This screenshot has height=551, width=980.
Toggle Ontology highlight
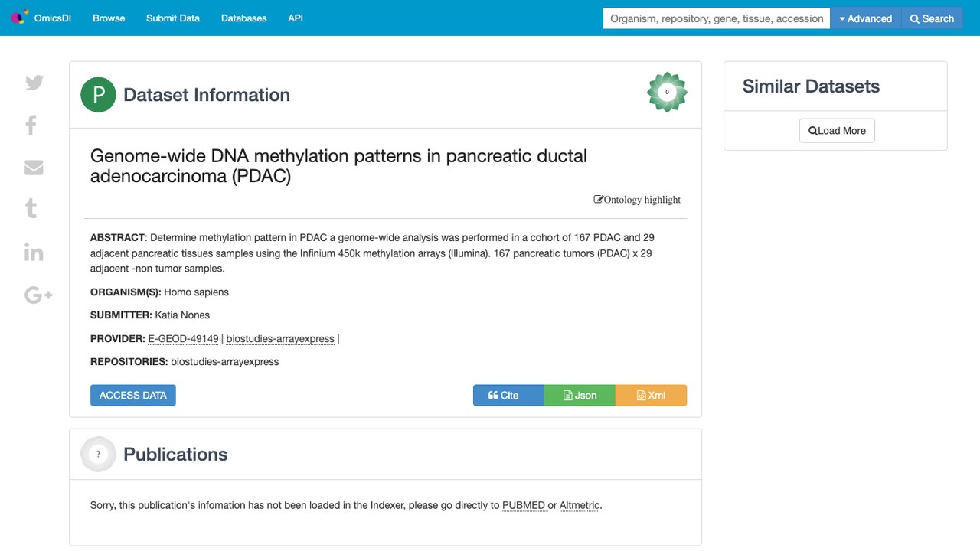(637, 200)
